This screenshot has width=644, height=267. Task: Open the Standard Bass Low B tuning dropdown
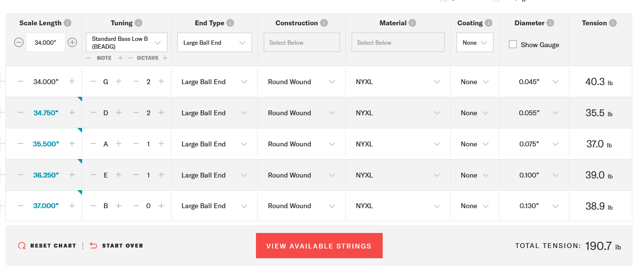127,42
